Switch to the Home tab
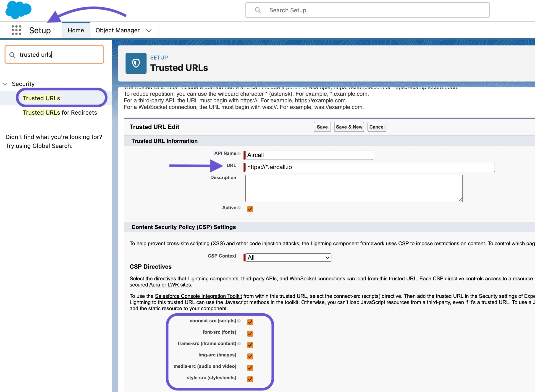This screenshot has height=392, width=535. pos(76,30)
